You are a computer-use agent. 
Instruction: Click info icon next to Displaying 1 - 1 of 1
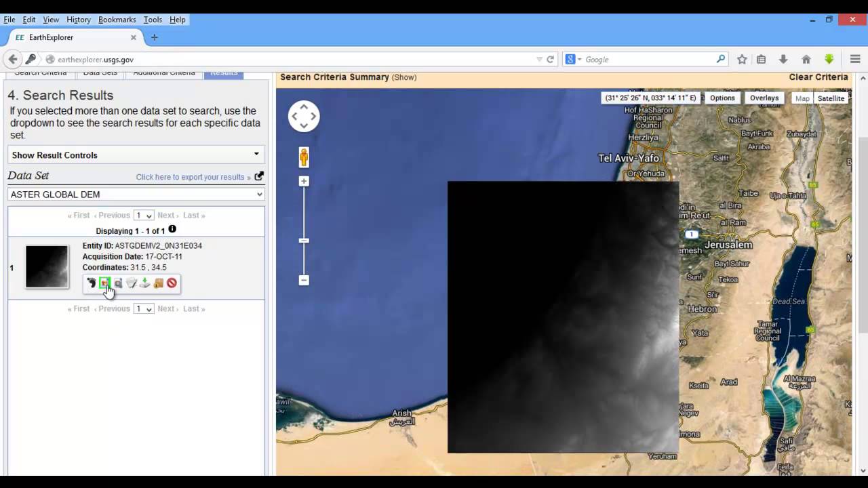[172, 230]
